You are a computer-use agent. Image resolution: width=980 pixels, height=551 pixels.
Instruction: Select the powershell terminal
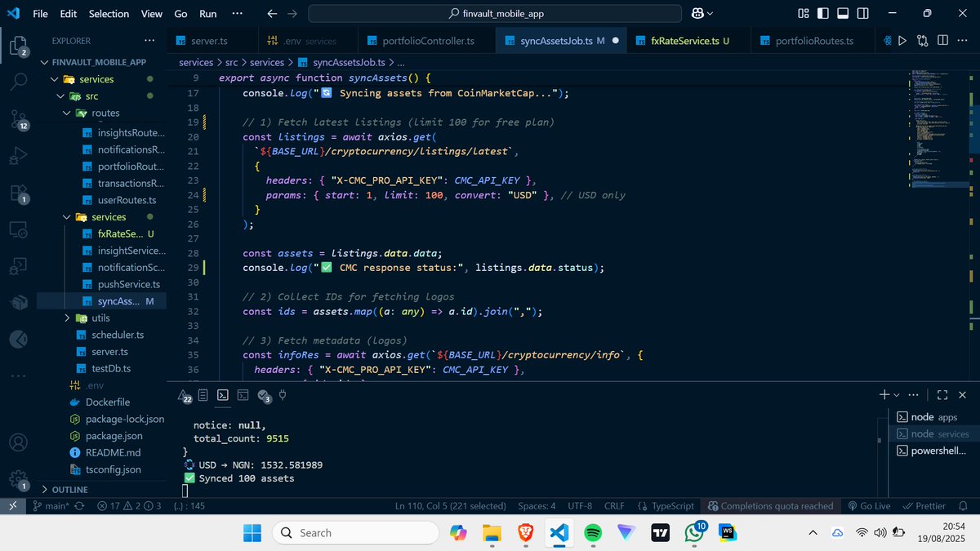coord(933,451)
